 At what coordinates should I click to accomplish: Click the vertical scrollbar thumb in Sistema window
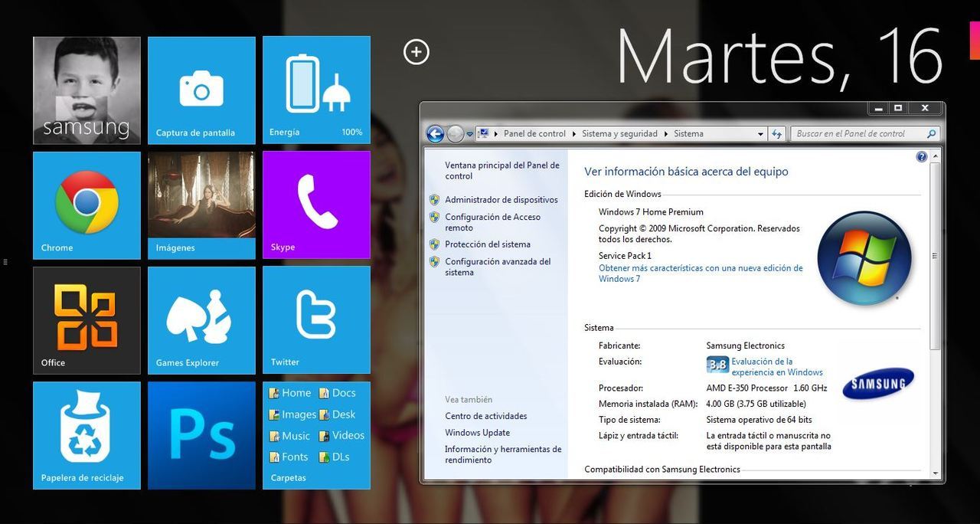(x=935, y=256)
